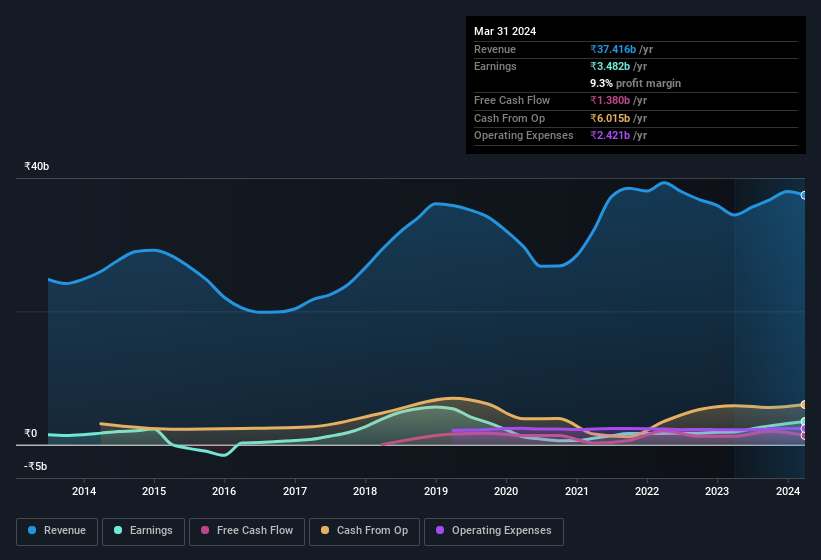Click the 2014 label on the x-axis
The image size is (821, 560).
pos(84,491)
